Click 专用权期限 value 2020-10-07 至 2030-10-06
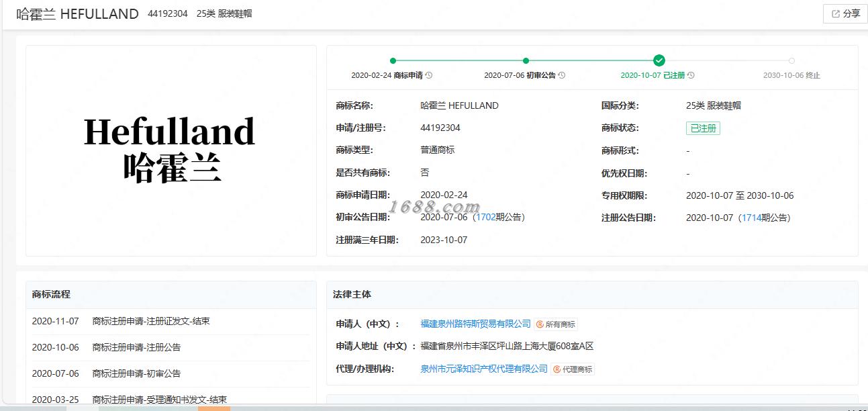Image resolution: width=868 pixels, height=411 pixels. (740, 195)
